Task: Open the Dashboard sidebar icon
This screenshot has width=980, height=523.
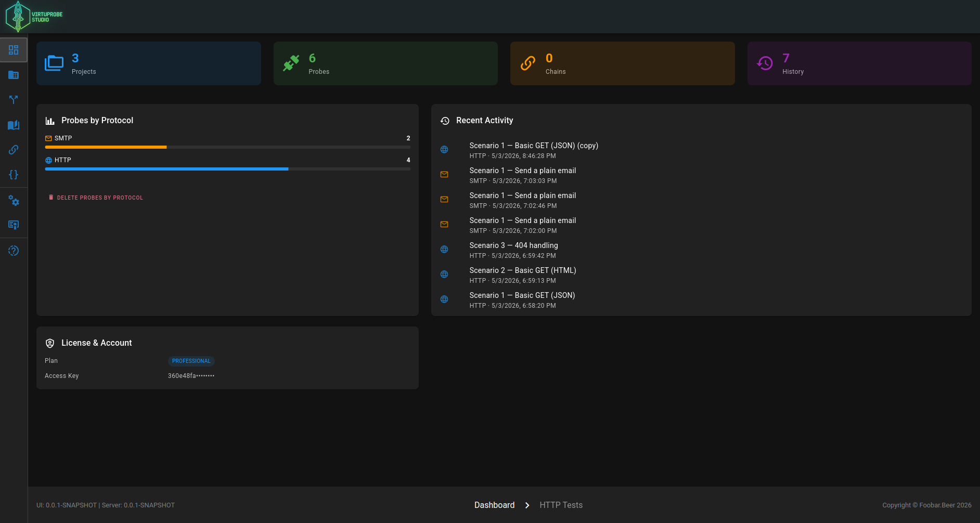Action: click(14, 50)
